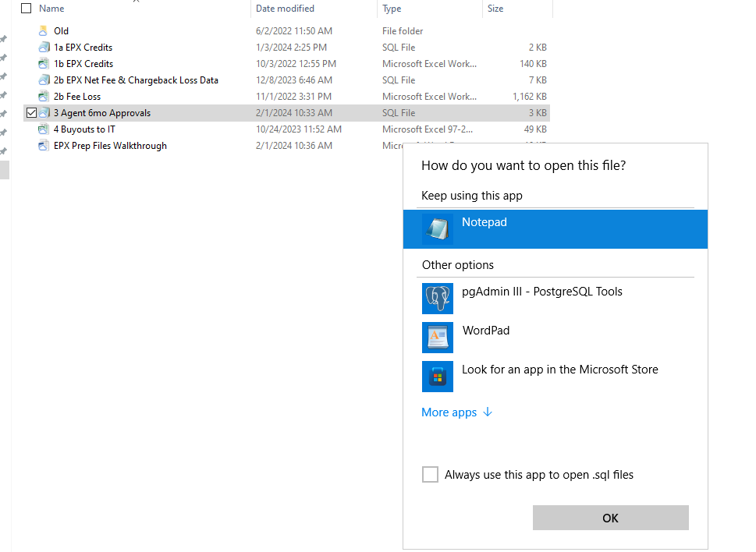Select the 2b Fee Loss file row
756x552 pixels.
77,97
